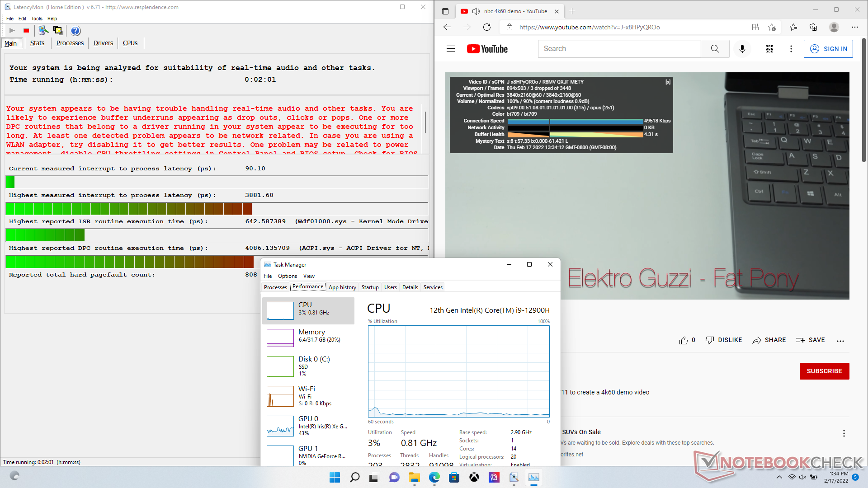This screenshot has width=868, height=488.
Task: Click the YouTube search field
Action: (x=619, y=49)
